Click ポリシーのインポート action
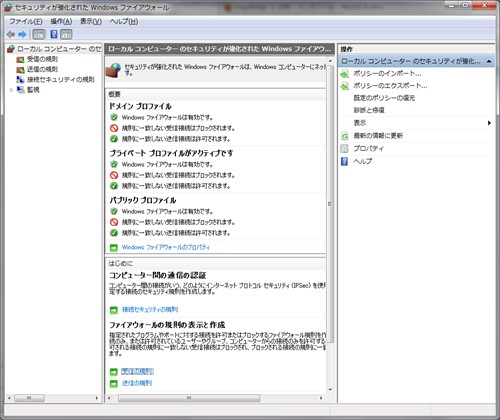Viewport: 500px width, 420px height. pos(387,73)
